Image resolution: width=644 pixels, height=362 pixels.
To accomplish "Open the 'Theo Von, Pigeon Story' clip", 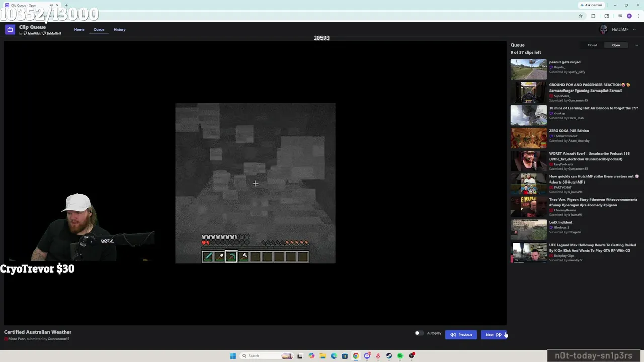I will pyautogui.click(x=575, y=207).
